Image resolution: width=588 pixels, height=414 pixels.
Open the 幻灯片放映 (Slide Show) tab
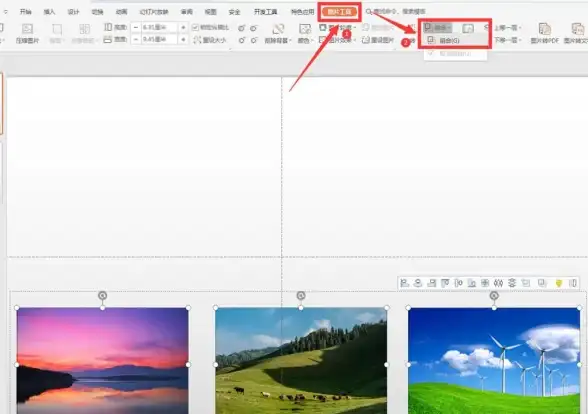(x=154, y=12)
